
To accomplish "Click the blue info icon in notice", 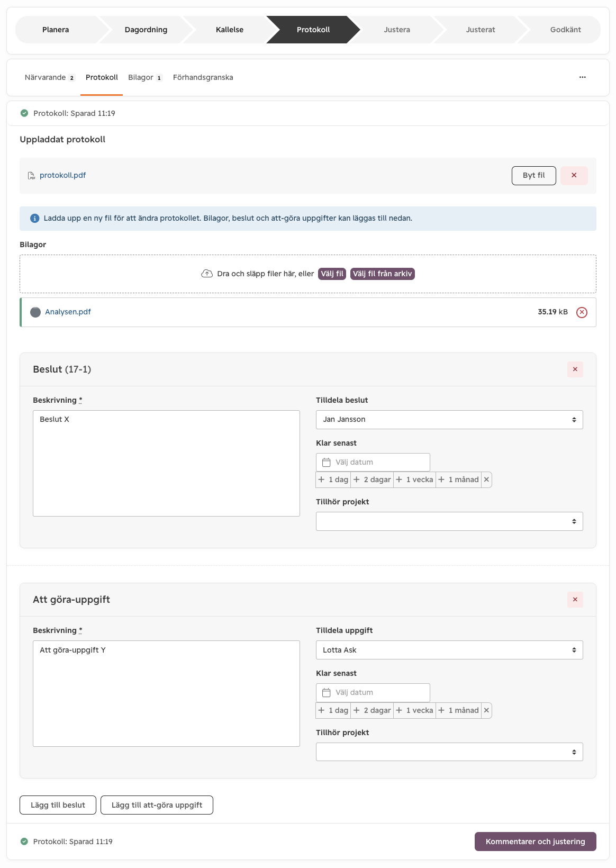I will [x=35, y=219].
